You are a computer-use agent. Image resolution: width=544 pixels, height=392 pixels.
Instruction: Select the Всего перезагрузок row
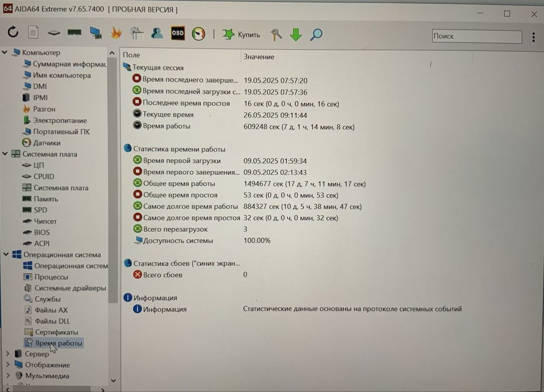click(x=190, y=229)
